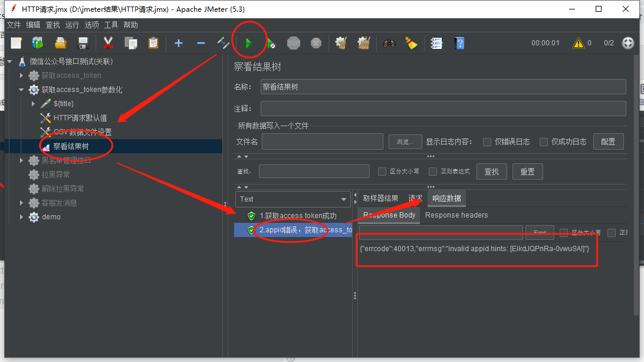Open the 选项 menu
Viewport: 644px width, 362px height.
click(91, 25)
